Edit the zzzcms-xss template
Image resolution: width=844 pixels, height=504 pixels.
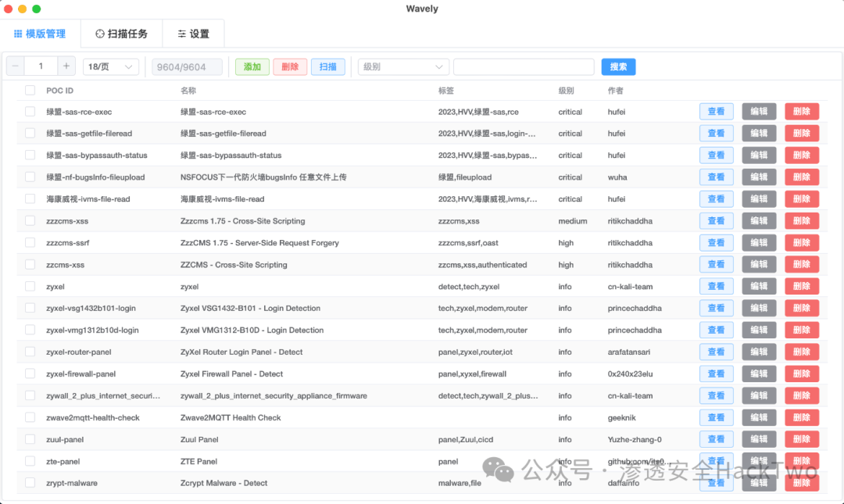[759, 221]
